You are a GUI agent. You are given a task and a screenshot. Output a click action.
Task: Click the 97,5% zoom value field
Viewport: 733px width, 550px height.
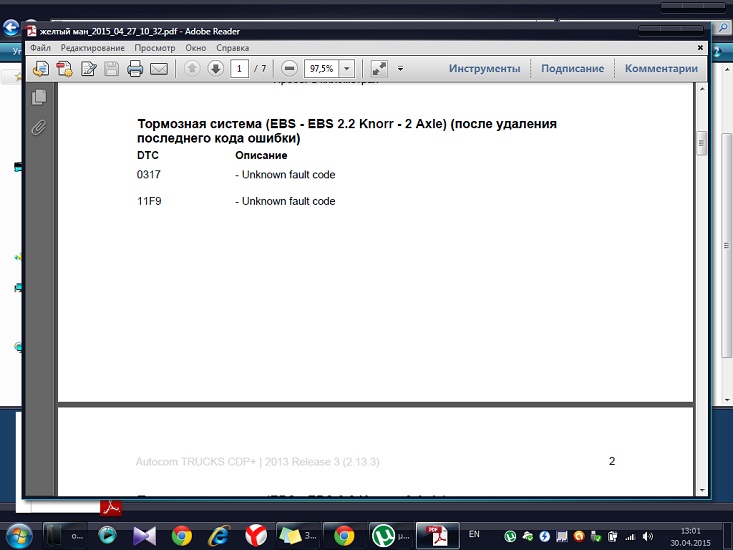[322, 69]
